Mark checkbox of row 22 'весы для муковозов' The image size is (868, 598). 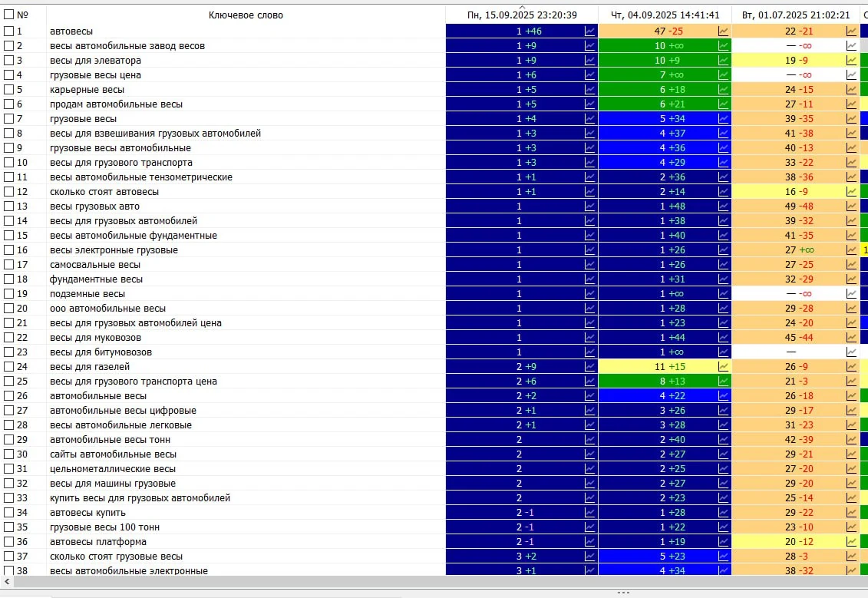[x=9, y=337]
